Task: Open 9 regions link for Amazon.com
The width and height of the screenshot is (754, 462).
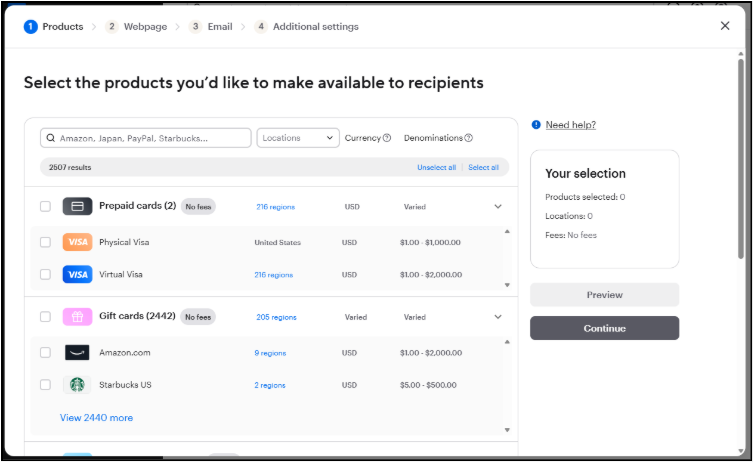Action: click(270, 353)
